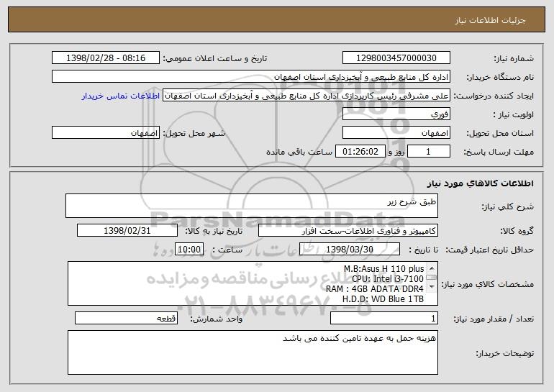Select text H.D.D: WD Blue 1TB

pos(383,299)
